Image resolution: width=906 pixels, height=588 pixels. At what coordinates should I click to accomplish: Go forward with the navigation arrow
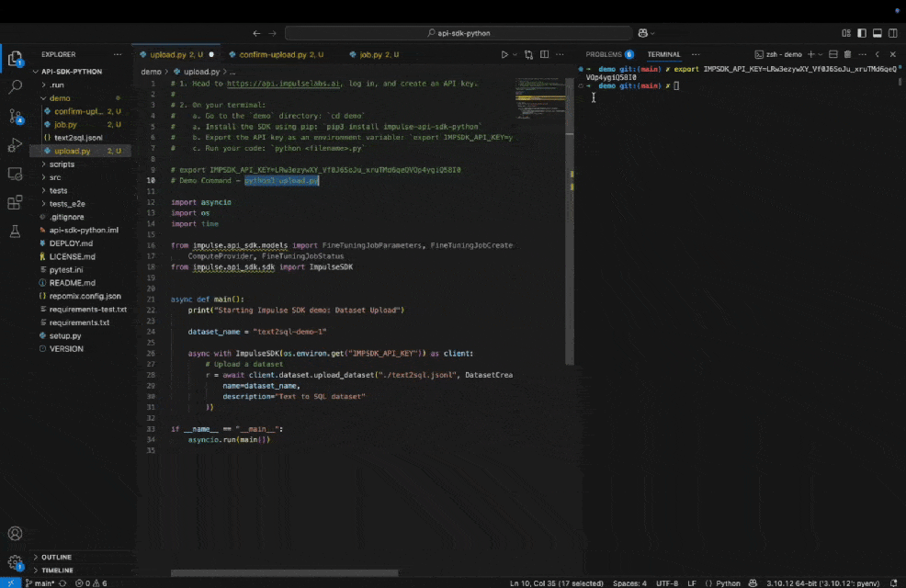click(x=272, y=33)
